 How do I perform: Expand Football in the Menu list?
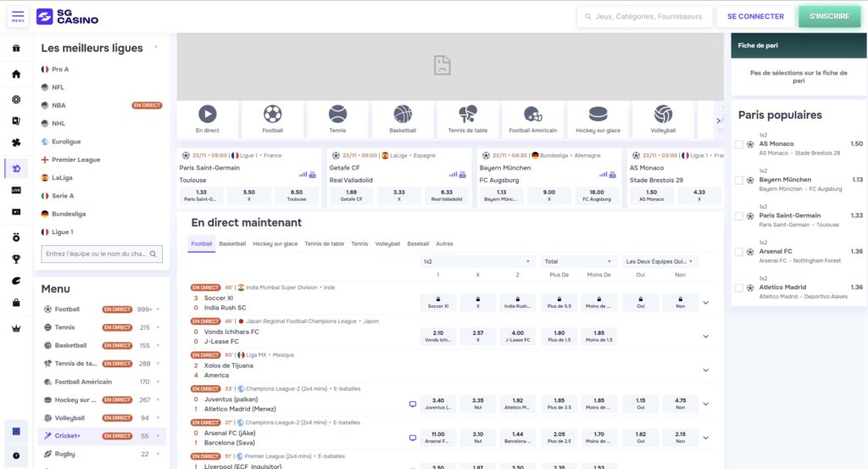pos(158,310)
